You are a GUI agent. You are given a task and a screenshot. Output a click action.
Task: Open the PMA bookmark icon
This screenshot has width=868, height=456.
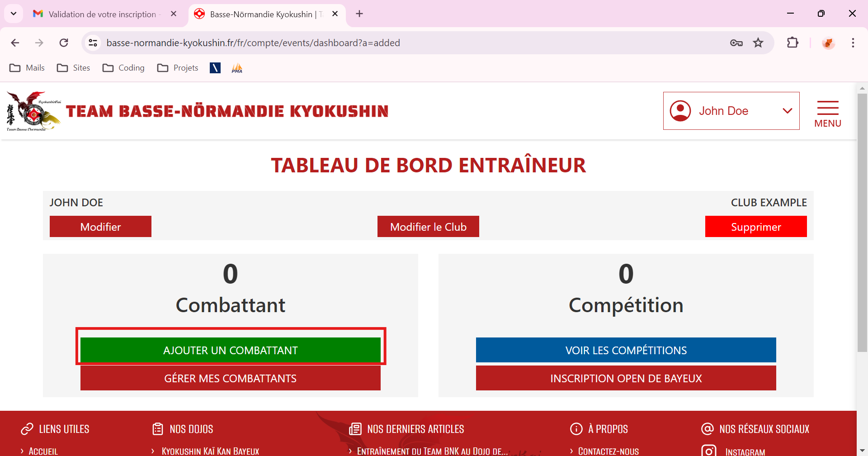coord(237,68)
